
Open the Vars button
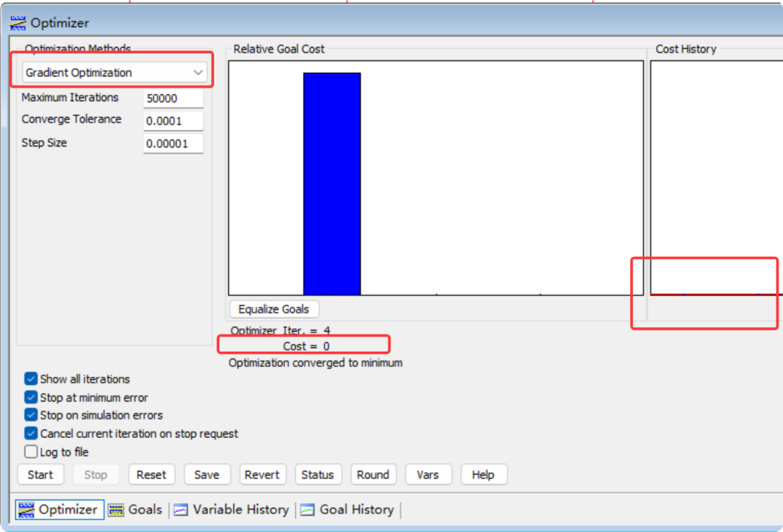tap(427, 475)
